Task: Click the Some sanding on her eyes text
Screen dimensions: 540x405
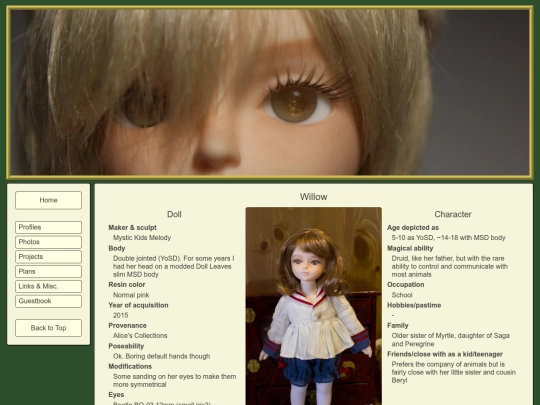Action: coord(175,381)
